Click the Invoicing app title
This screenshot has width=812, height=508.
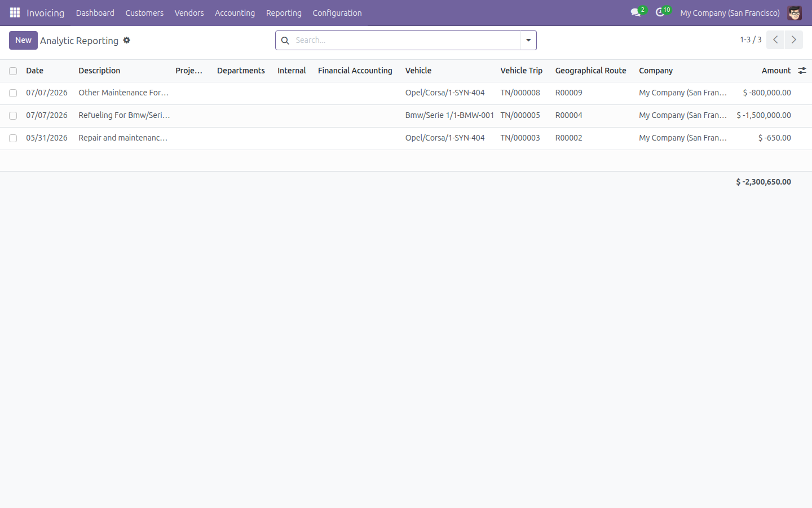point(45,12)
